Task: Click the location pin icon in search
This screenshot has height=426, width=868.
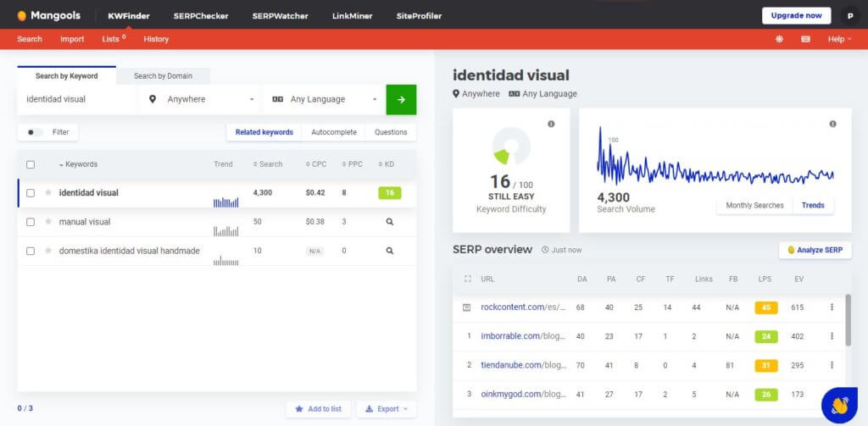Action: tap(153, 100)
